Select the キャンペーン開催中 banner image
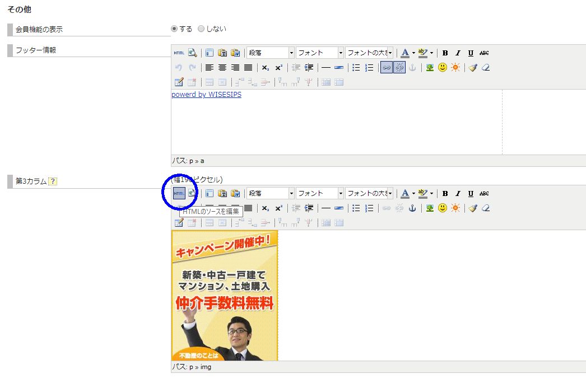 pyautogui.click(x=225, y=296)
